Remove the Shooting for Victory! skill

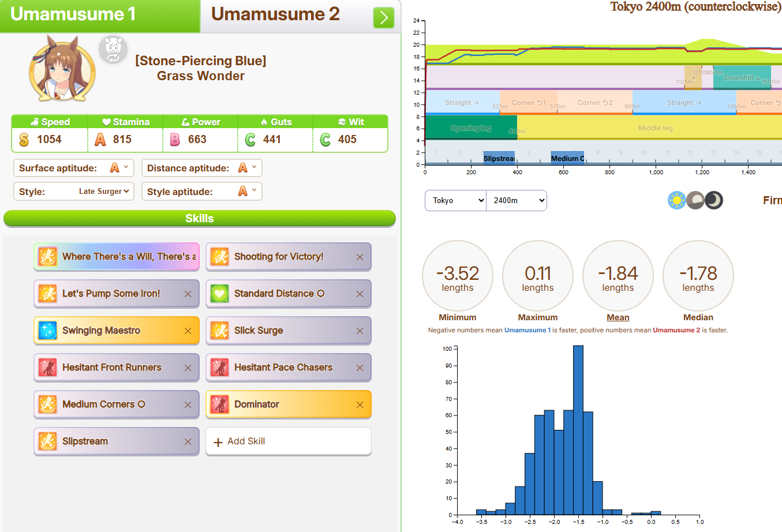point(360,257)
